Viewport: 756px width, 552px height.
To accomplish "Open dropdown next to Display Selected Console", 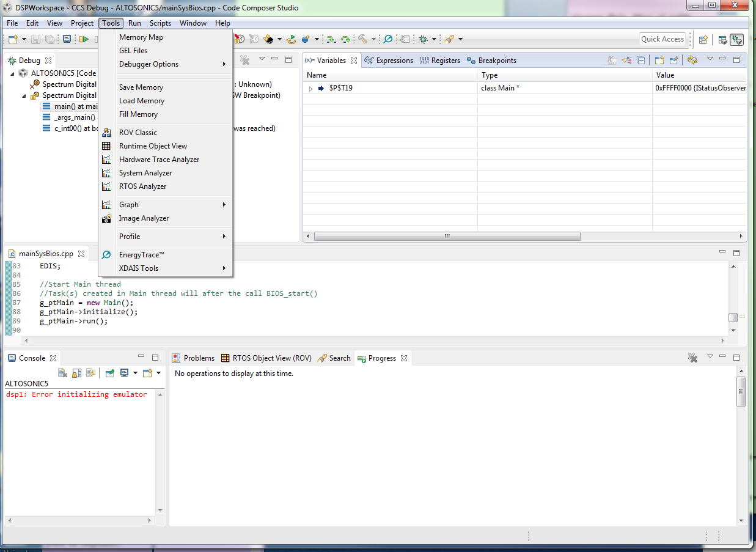I will [x=135, y=373].
